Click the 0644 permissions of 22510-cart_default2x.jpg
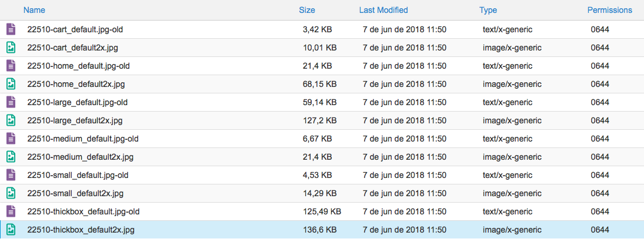644x242 pixels. click(600, 48)
